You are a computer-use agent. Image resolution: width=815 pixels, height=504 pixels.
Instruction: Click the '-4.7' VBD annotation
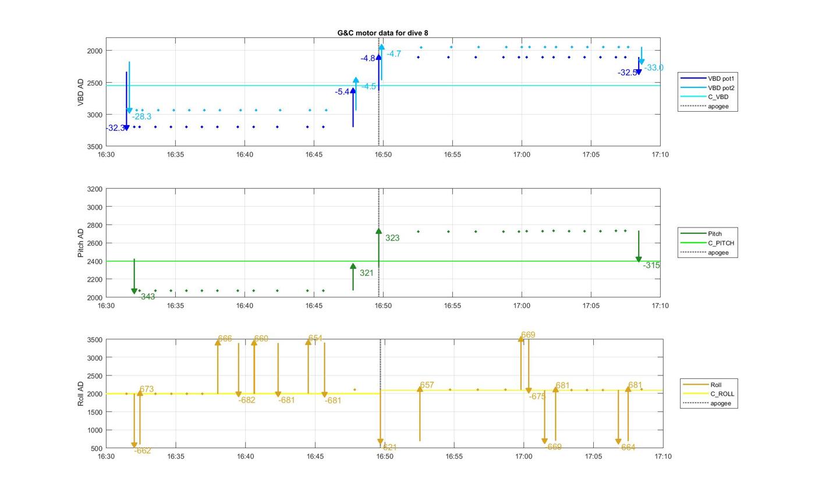pyautogui.click(x=394, y=54)
